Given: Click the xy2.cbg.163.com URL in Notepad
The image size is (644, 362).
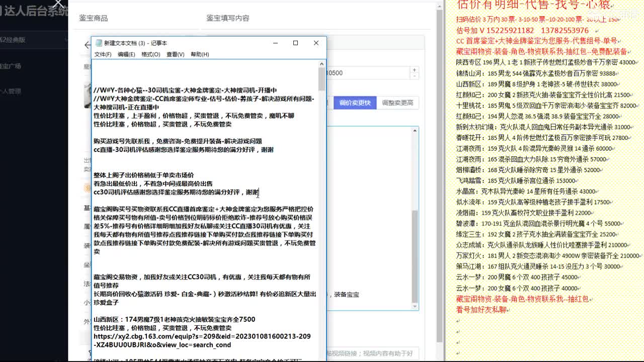Looking at the screenshot, I should 202,340.
